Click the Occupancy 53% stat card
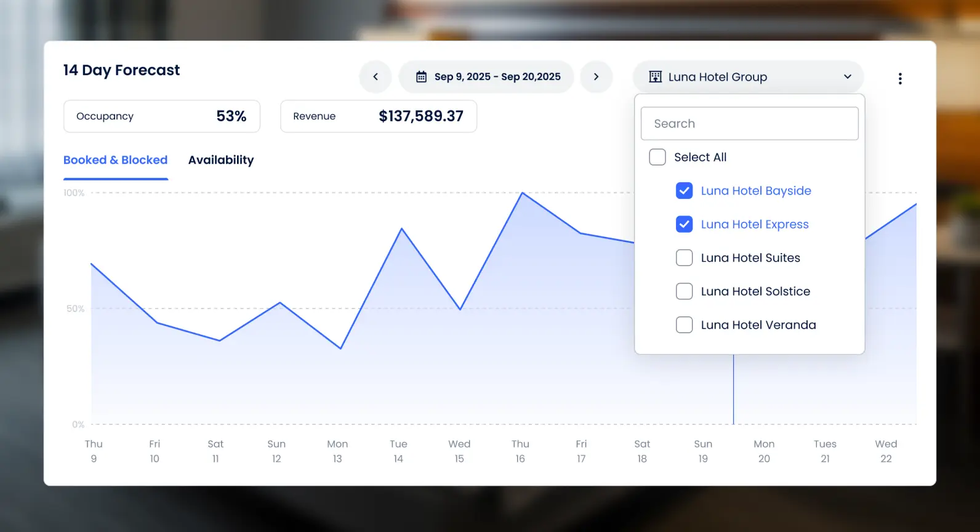Image resolution: width=980 pixels, height=532 pixels. [x=161, y=116]
